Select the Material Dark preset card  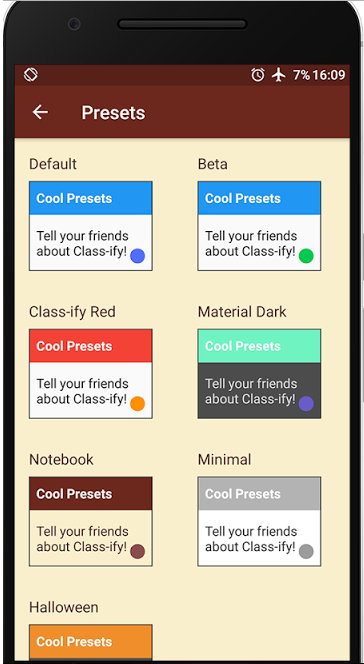pos(259,374)
